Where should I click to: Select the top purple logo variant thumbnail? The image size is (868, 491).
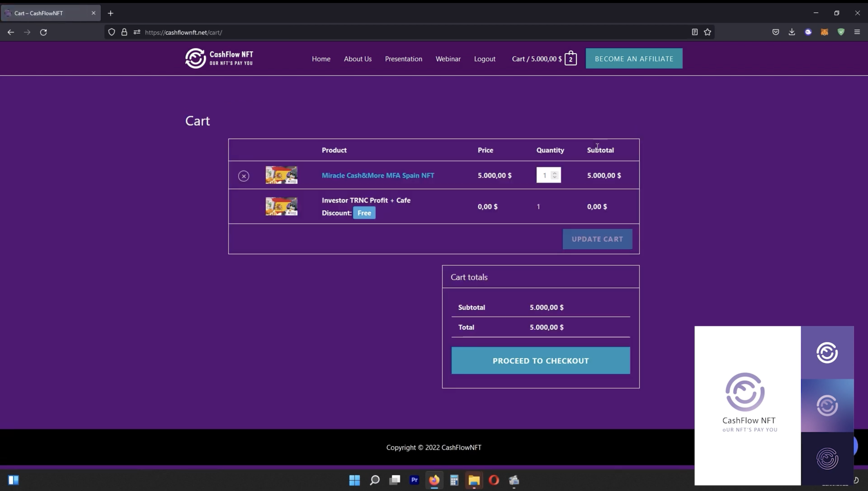click(x=827, y=352)
